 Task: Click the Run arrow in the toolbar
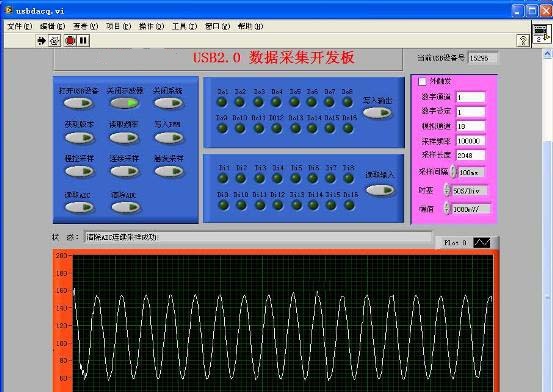(41, 41)
